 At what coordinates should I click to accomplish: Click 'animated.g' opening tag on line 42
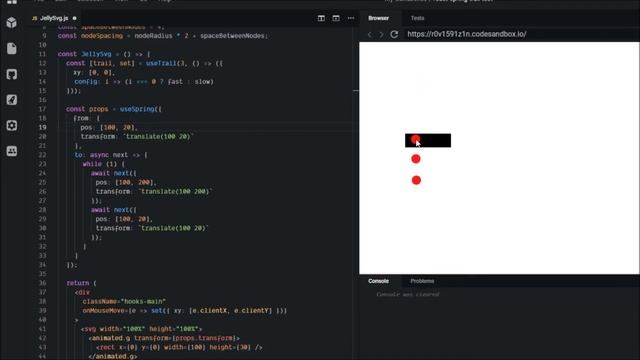pyautogui.click(x=111, y=338)
